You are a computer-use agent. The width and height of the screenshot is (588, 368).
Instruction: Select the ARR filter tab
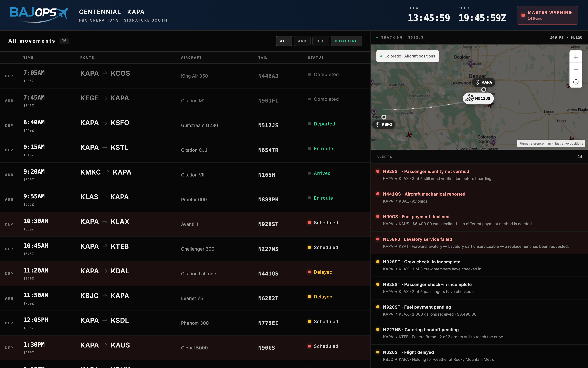pyautogui.click(x=302, y=41)
